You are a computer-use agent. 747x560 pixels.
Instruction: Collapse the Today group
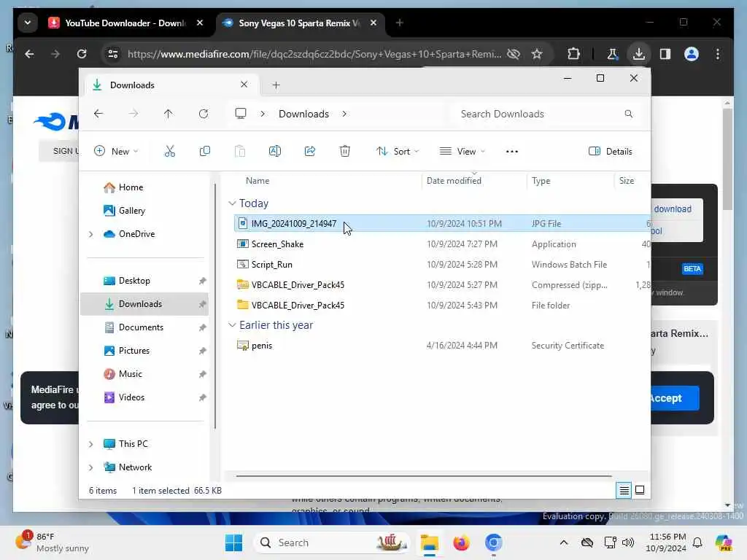coord(232,203)
